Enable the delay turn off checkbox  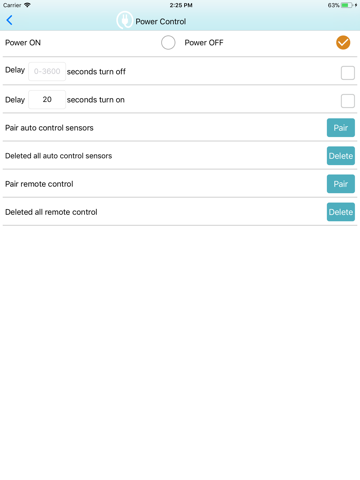click(348, 73)
